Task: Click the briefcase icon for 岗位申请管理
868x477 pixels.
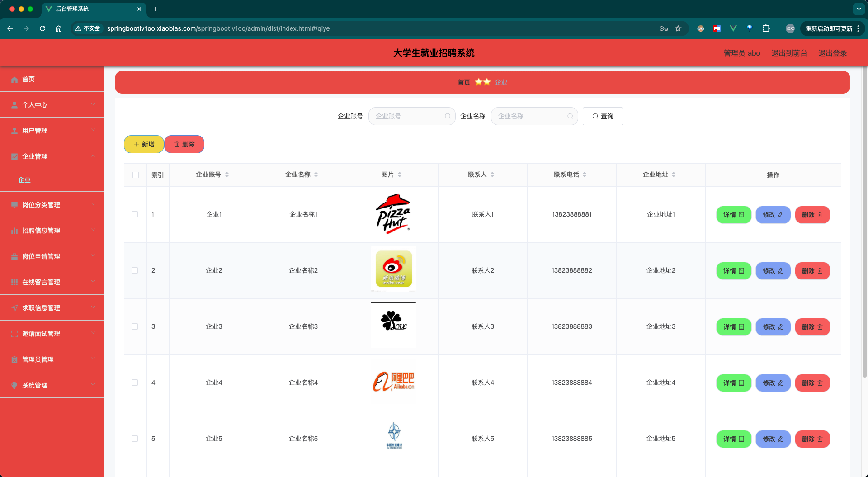Action: (14, 256)
